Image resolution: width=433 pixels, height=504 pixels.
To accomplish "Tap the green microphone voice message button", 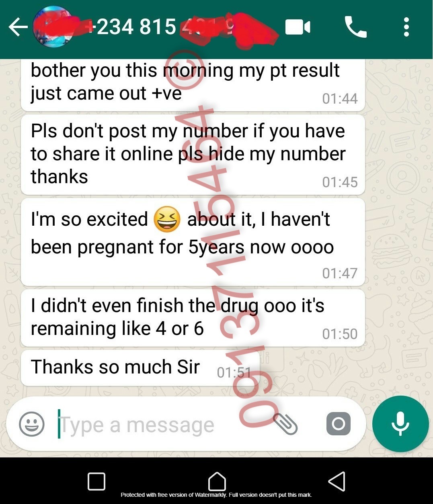I will [x=400, y=424].
